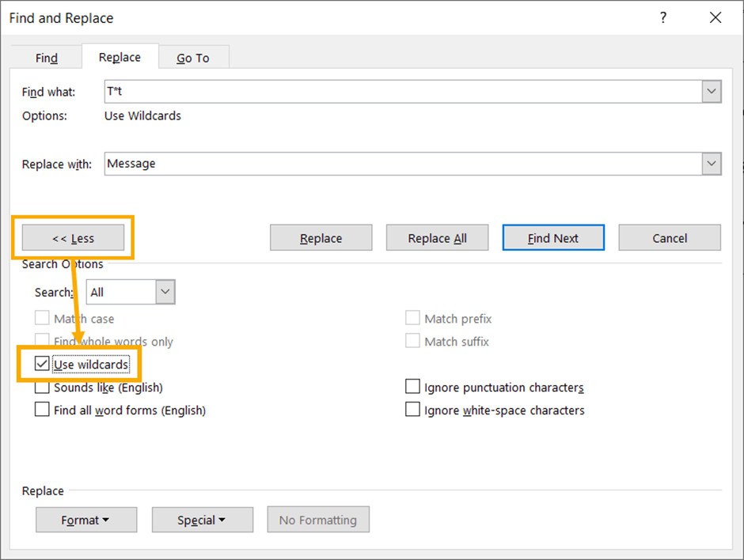Open the Find what history dropdown
The width and height of the screenshot is (744, 560).
pos(711,91)
